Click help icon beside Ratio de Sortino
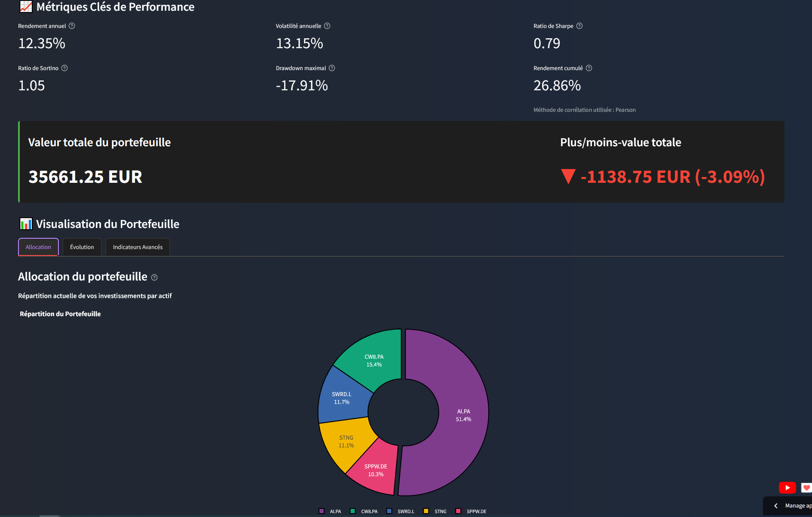 [64, 68]
